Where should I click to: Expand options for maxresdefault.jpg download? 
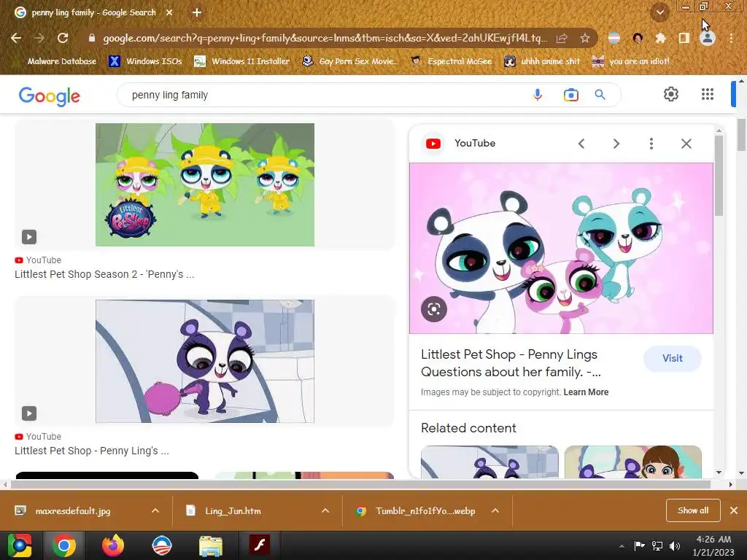click(155, 511)
